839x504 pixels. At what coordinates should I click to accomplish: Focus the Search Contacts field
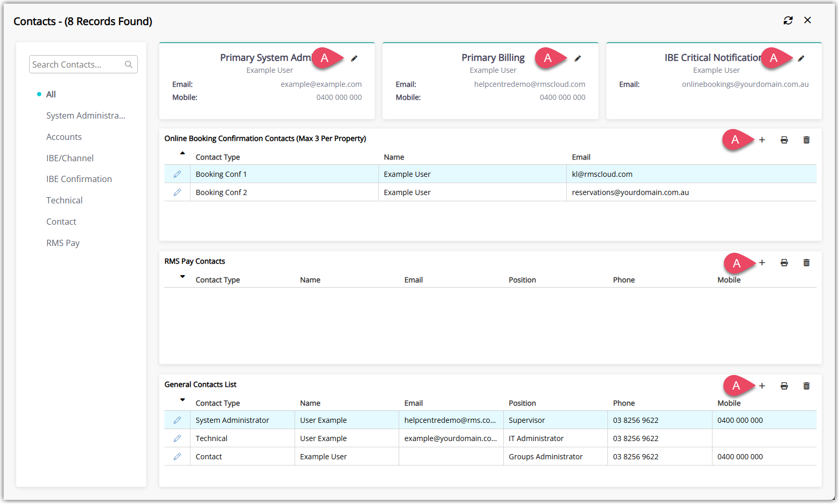[83, 64]
